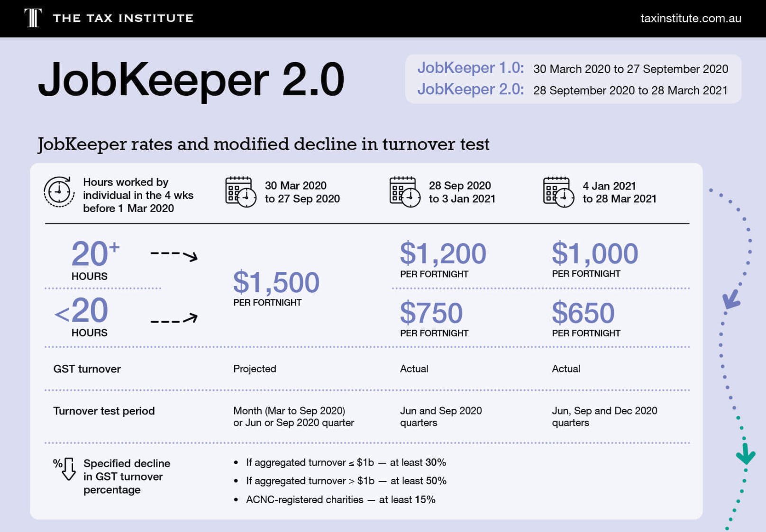This screenshot has width=766, height=532.
Task: Click "Actual" under 4 Jan 2021 column
Action: pyautogui.click(x=566, y=369)
